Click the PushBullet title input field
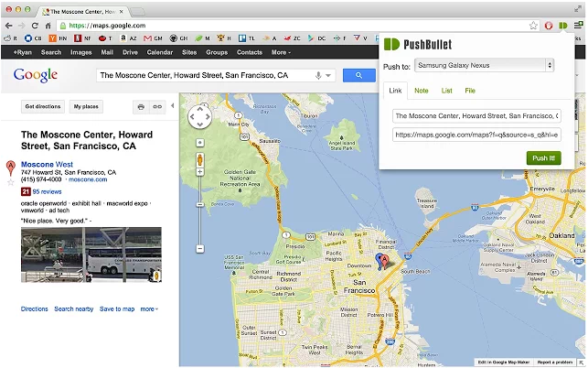Image resolution: width=588 pixels, height=368 pixels. point(476,116)
